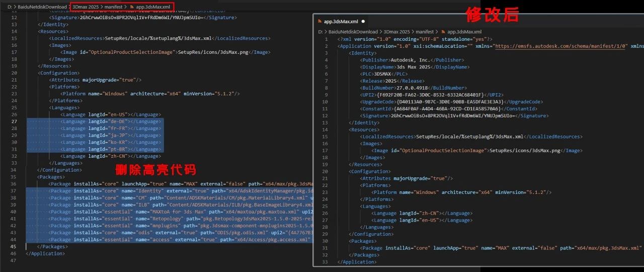This screenshot has width=644, height=272.
Task: Click the LocalizedResources line in the left editor
Action: [159, 38]
